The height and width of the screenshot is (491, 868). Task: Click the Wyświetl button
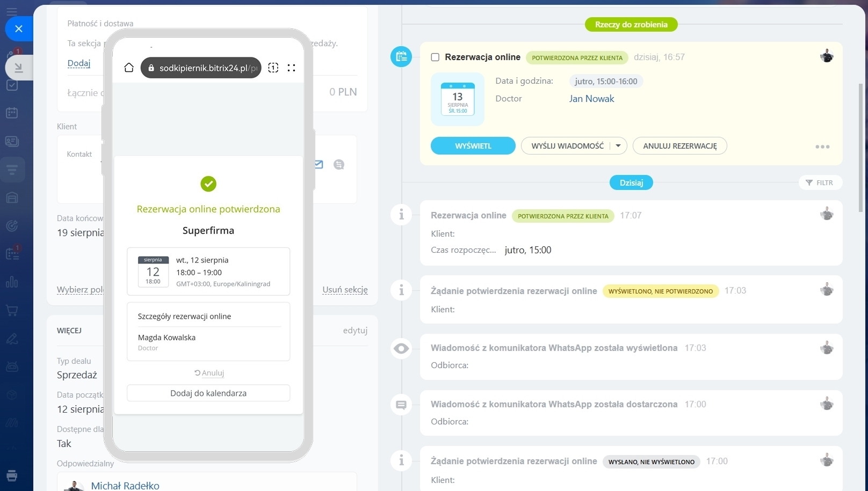click(x=473, y=146)
